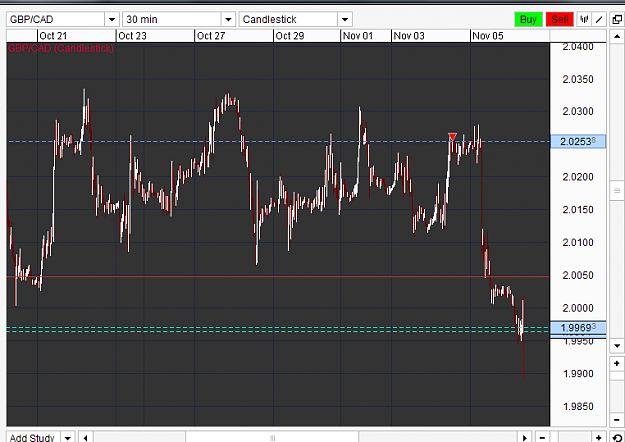Click the price axis up arrow
This screenshot has width=625, height=442.
point(617,36)
